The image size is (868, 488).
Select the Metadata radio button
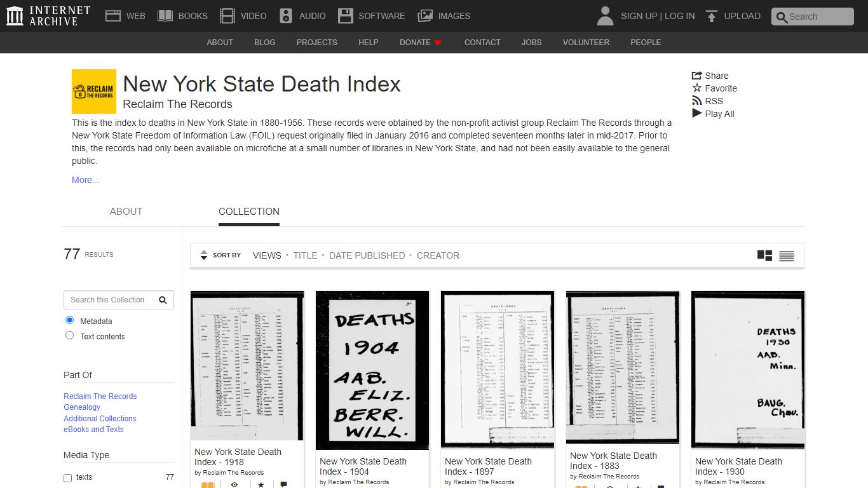click(69, 320)
